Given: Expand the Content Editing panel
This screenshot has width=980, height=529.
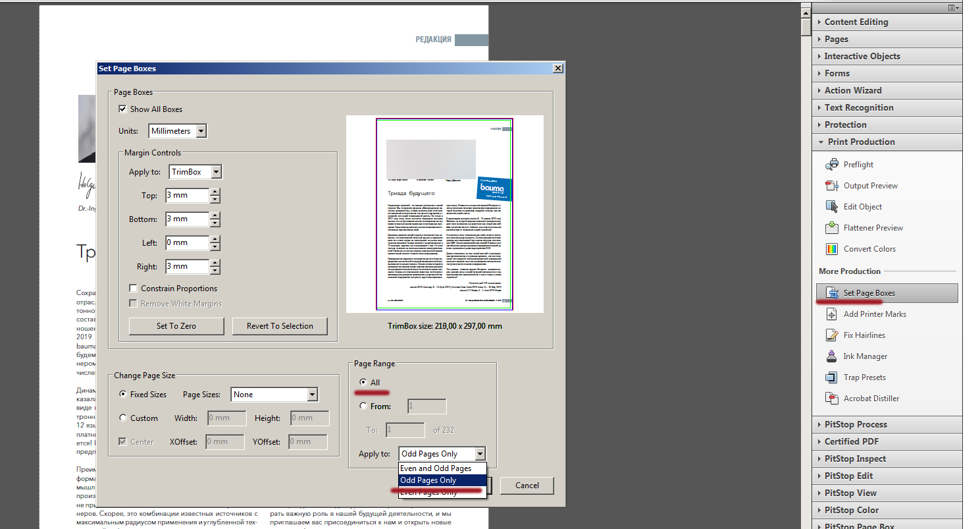Looking at the screenshot, I should click(887, 22).
